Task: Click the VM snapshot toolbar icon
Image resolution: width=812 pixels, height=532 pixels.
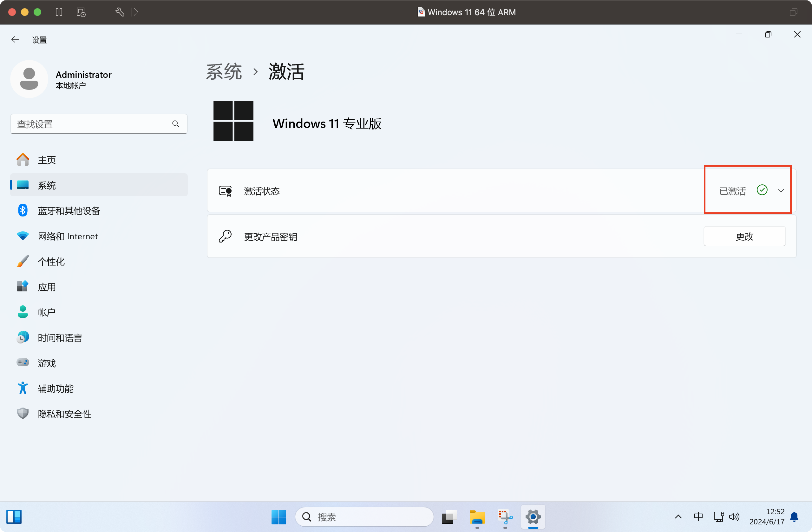Action: pos(81,12)
